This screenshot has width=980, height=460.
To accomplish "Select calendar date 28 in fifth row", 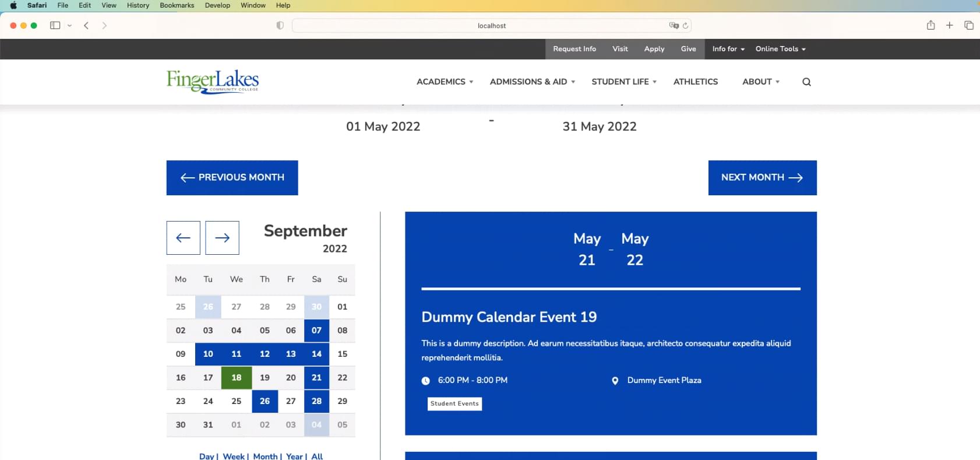I will tap(316, 401).
